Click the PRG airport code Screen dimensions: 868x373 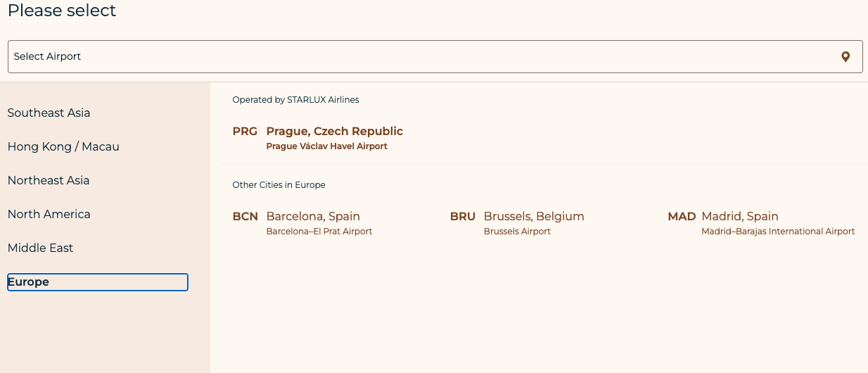[245, 131]
